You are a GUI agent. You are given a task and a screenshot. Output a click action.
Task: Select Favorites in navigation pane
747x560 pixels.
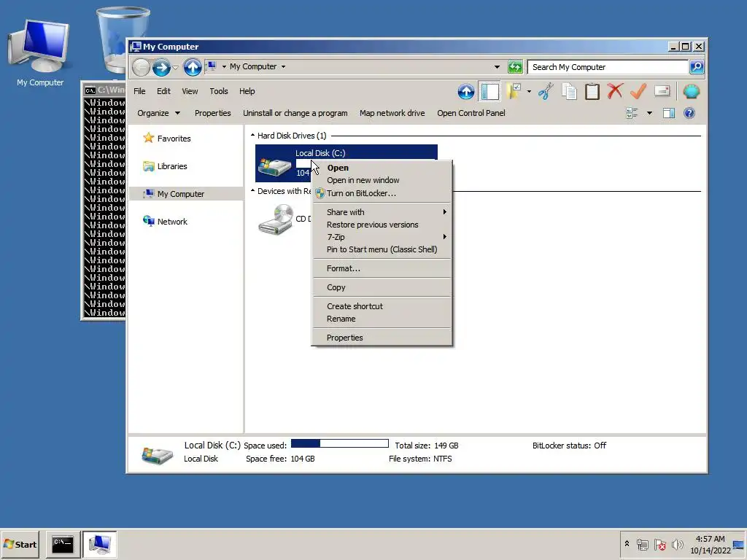tap(174, 139)
